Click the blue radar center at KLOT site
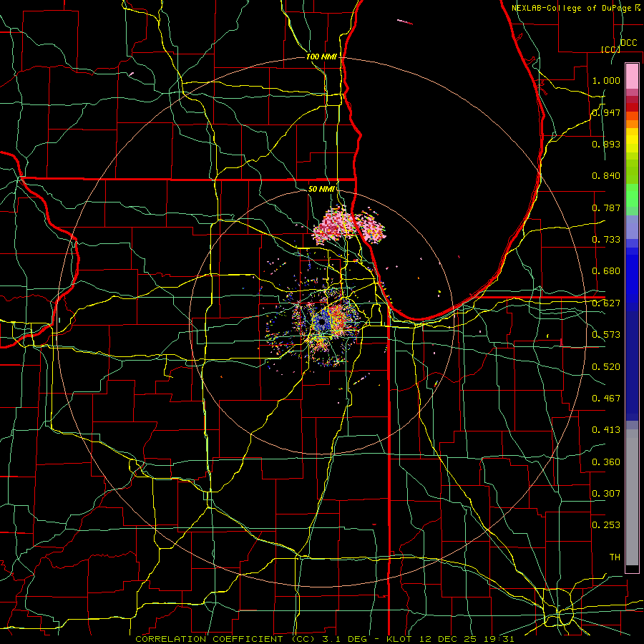 [322, 323]
